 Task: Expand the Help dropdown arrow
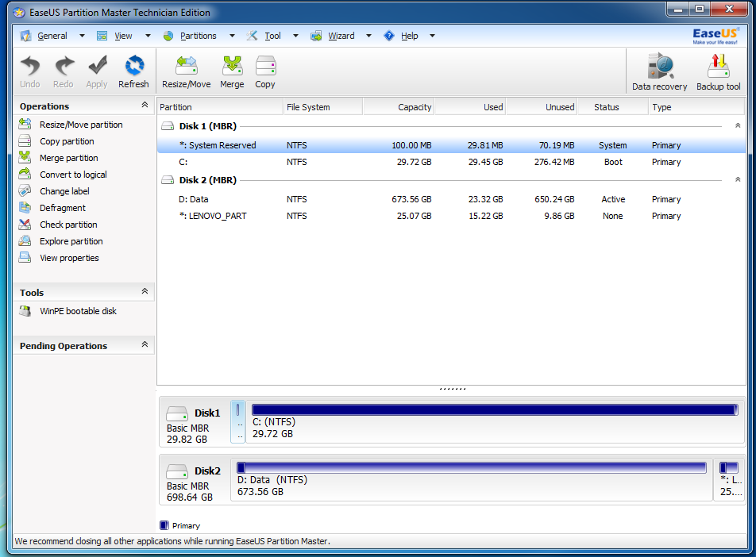(433, 36)
